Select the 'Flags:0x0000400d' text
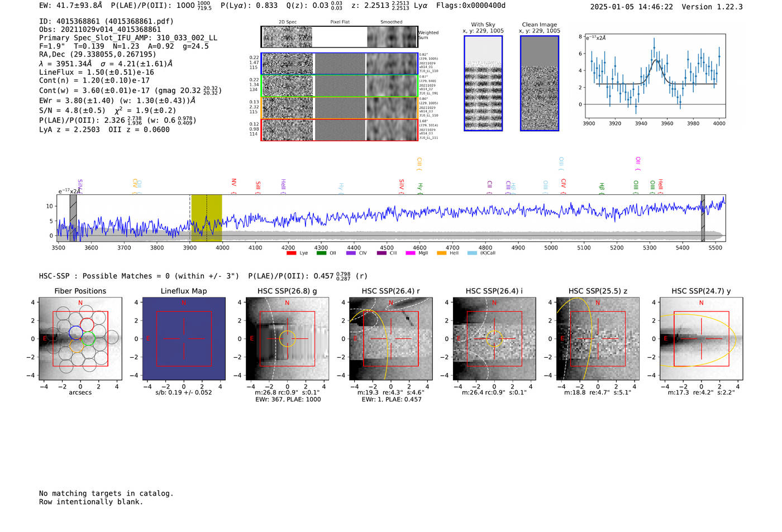The image size is (782, 532). click(471, 6)
